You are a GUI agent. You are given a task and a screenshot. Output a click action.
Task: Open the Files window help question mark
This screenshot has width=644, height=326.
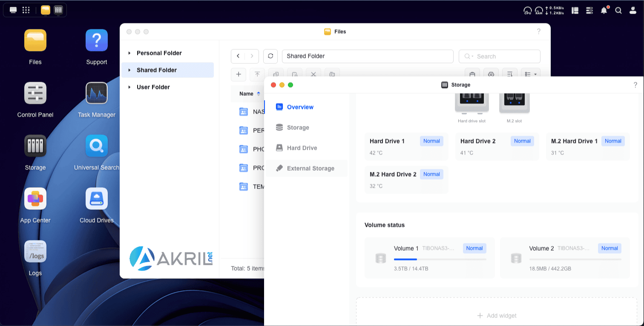click(538, 31)
